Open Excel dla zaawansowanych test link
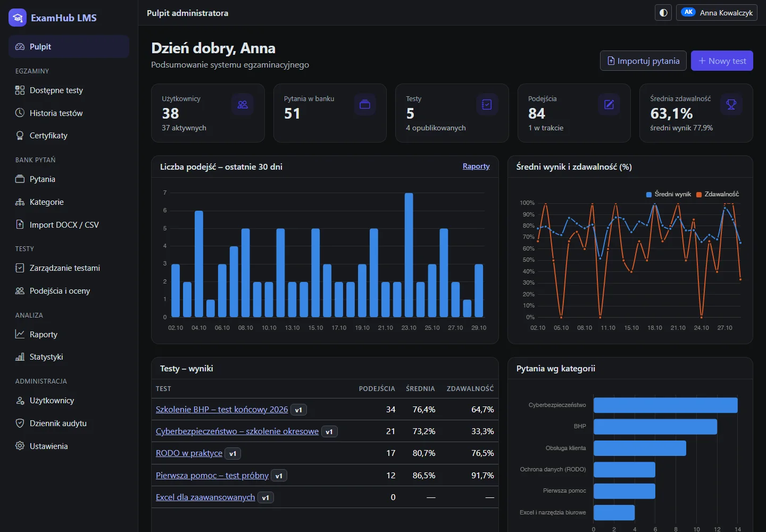766x532 pixels. click(x=205, y=497)
